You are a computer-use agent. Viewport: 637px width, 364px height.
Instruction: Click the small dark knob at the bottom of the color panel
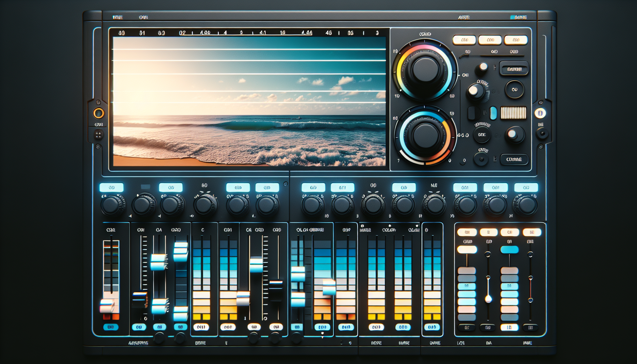tap(481, 159)
